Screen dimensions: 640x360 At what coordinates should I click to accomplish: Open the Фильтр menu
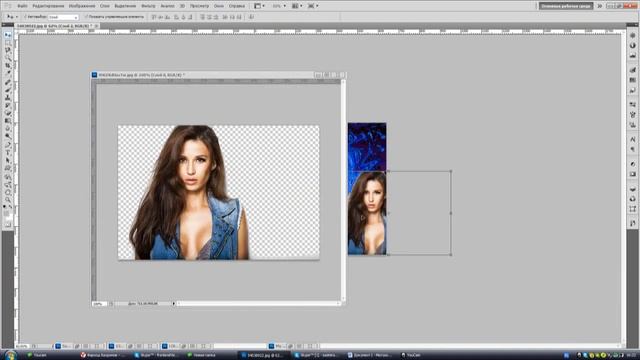click(x=148, y=6)
